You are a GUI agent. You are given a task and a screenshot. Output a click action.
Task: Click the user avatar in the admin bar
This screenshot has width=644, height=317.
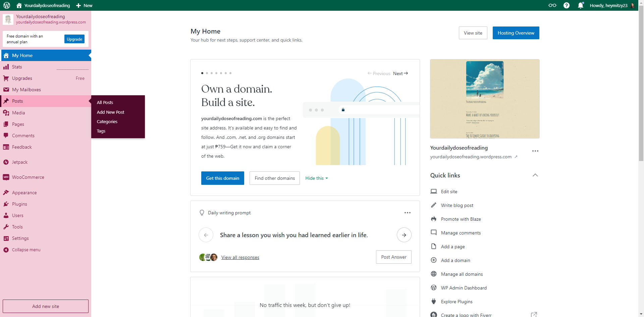(x=633, y=5)
